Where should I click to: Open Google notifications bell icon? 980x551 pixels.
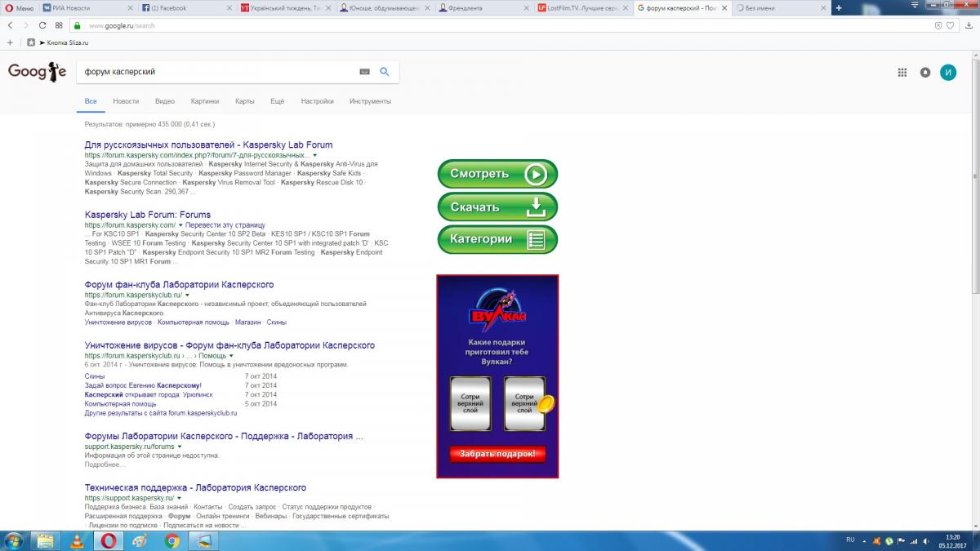pyautogui.click(x=925, y=72)
